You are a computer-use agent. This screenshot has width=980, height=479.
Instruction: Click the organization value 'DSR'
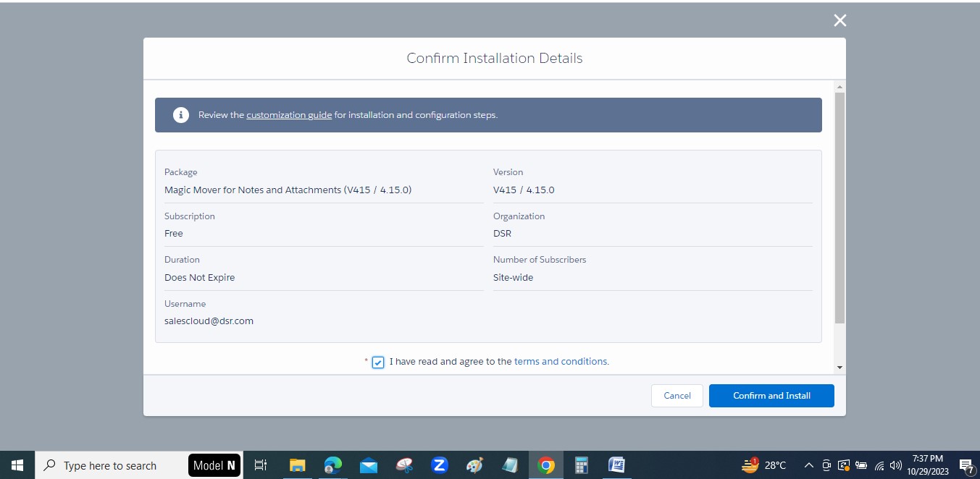click(503, 234)
